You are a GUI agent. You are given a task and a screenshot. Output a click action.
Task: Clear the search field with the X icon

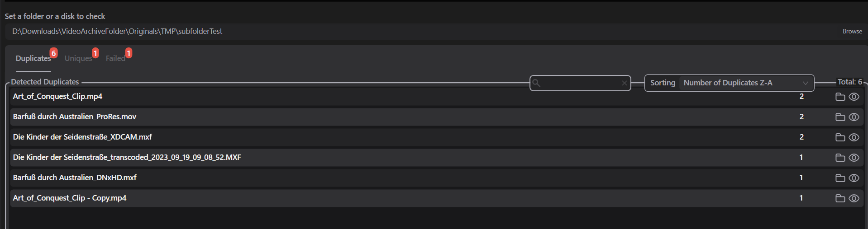click(x=624, y=83)
